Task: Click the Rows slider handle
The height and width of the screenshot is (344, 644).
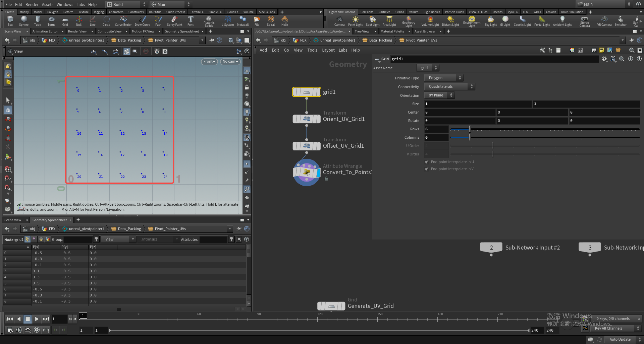Action: (x=470, y=129)
